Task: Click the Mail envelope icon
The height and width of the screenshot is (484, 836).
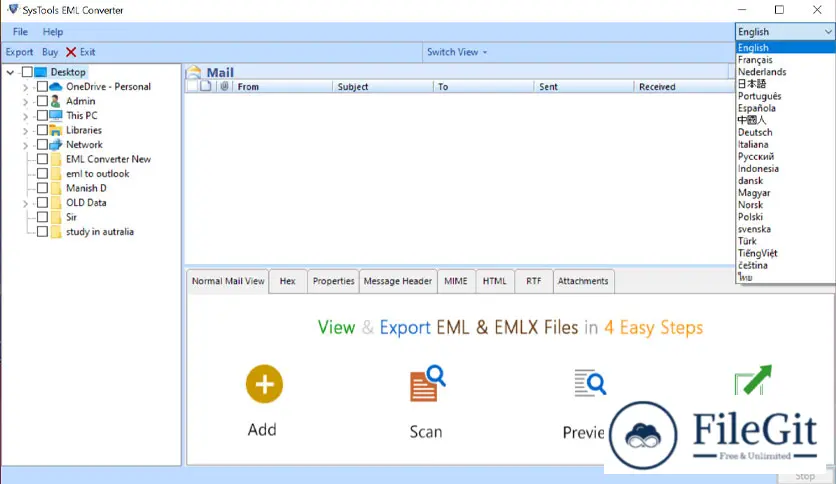Action: [x=195, y=72]
